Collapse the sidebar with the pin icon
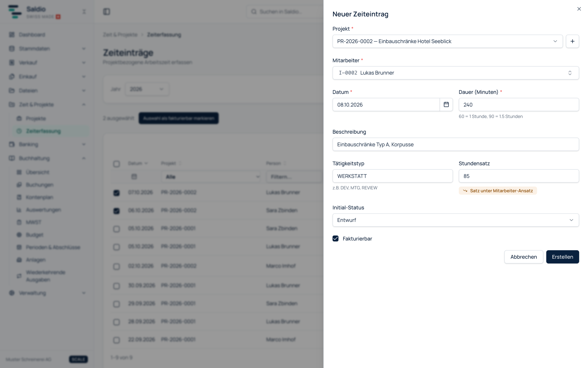 click(x=84, y=12)
